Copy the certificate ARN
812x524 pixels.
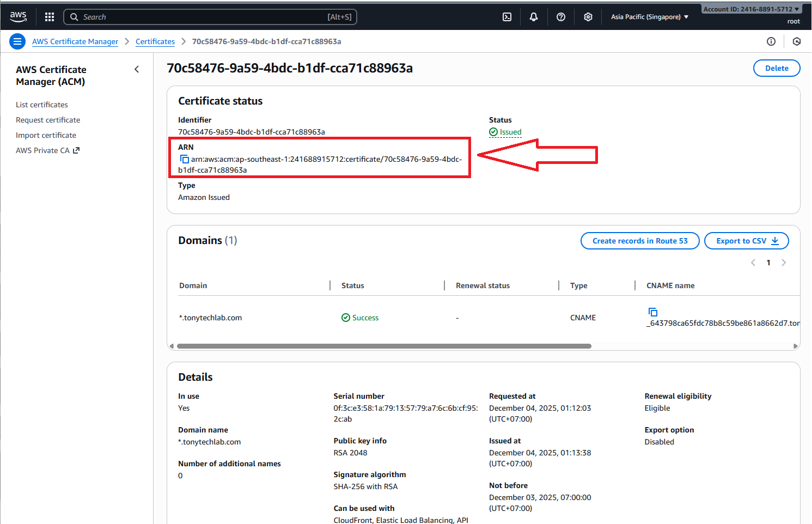pos(185,159)
